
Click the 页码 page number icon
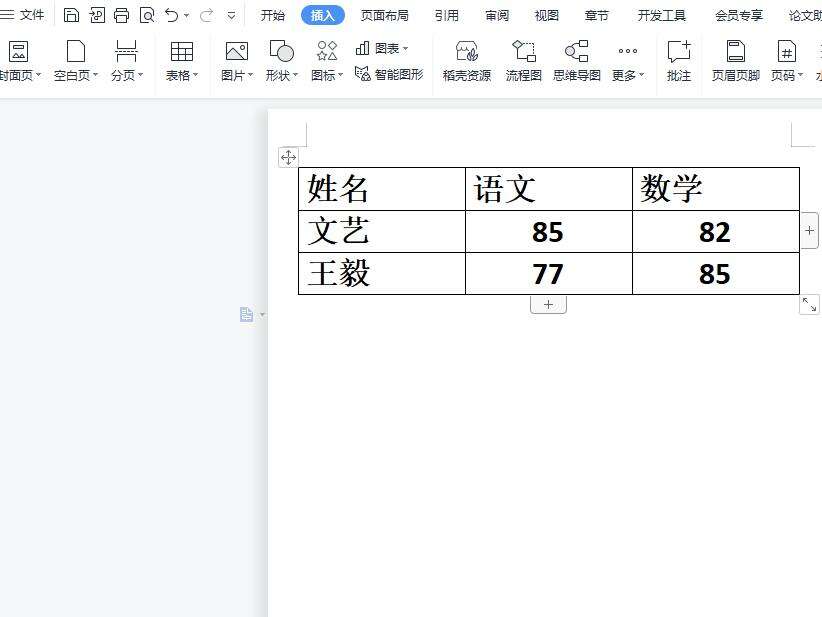click(786, 51)
